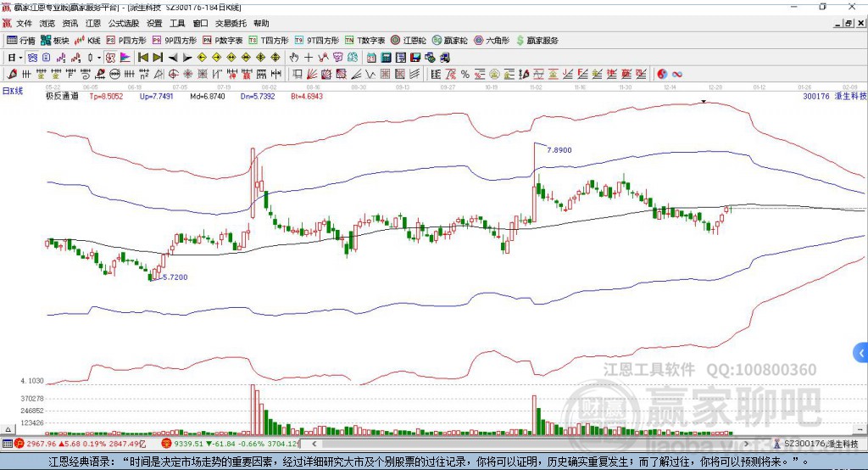Click the 300176 派生科技 stock label
The height and width of the screenshot is (470, 868).
(835, 96)
